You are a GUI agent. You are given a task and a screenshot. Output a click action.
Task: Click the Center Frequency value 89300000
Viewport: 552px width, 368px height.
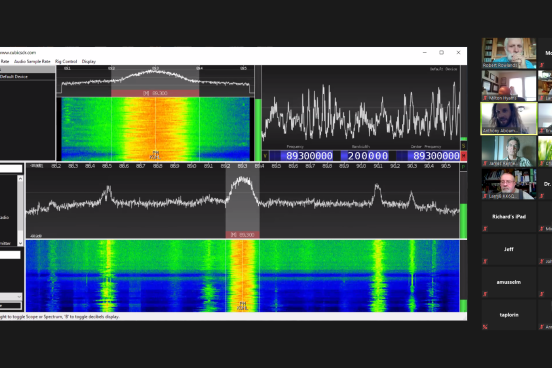coord(428,156)
